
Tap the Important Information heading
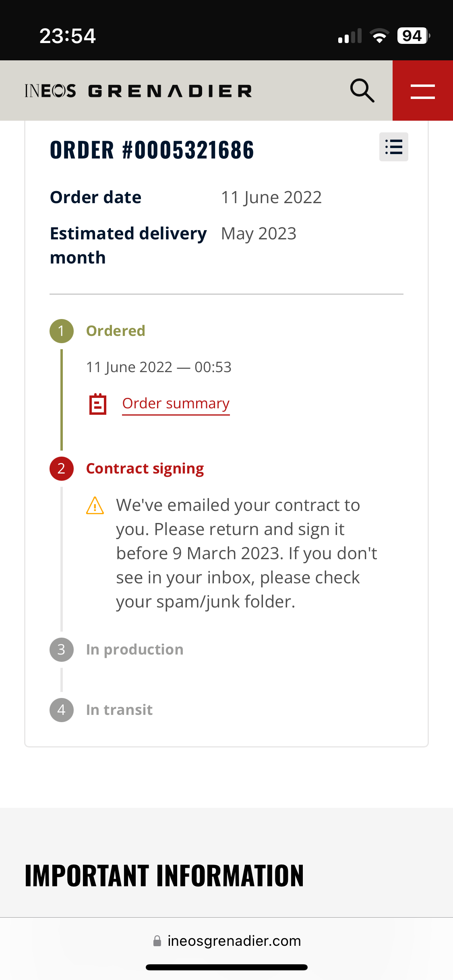coord(164,876)
